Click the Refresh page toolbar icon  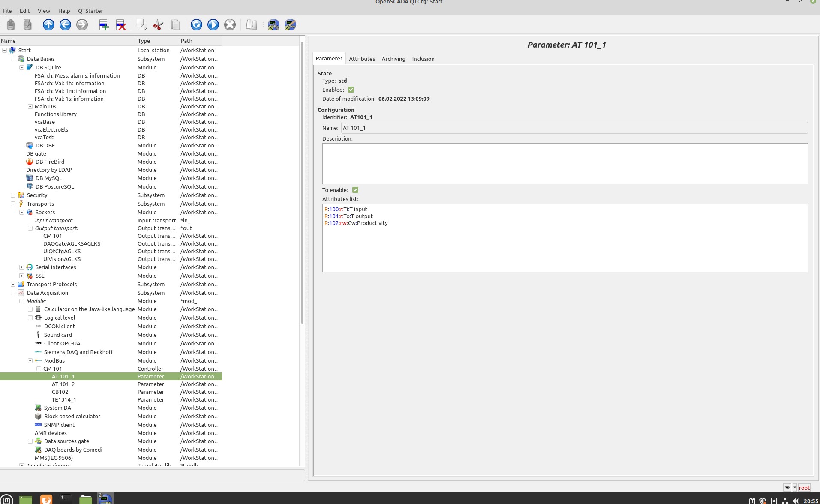coord(196,25)
